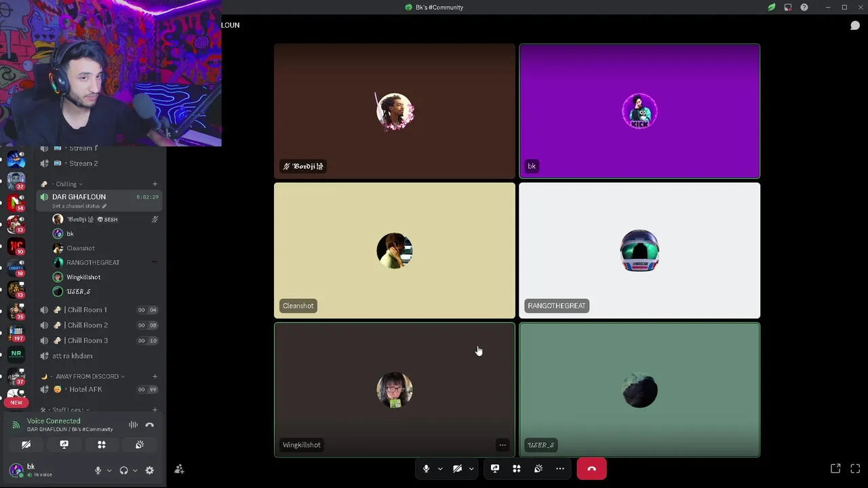Click the green leaf icon in title bar
Viewport: 868px width, 488px height.
pos(772,7)
